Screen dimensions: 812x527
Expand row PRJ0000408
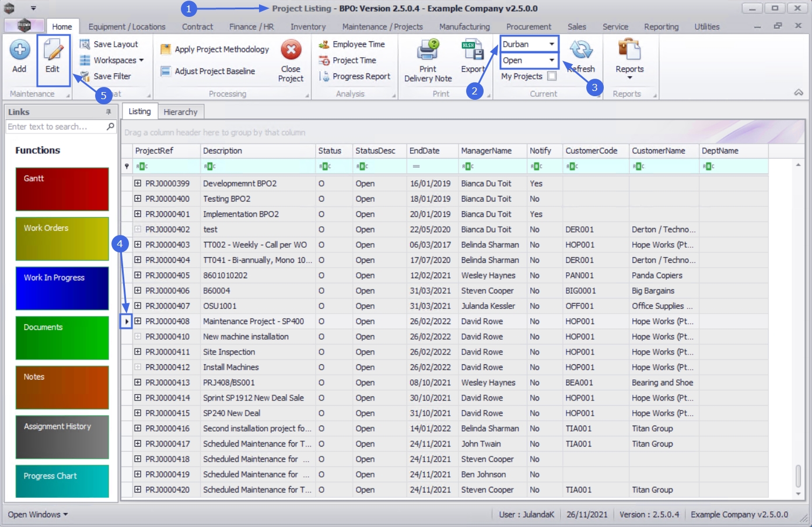tap(138, 321)
